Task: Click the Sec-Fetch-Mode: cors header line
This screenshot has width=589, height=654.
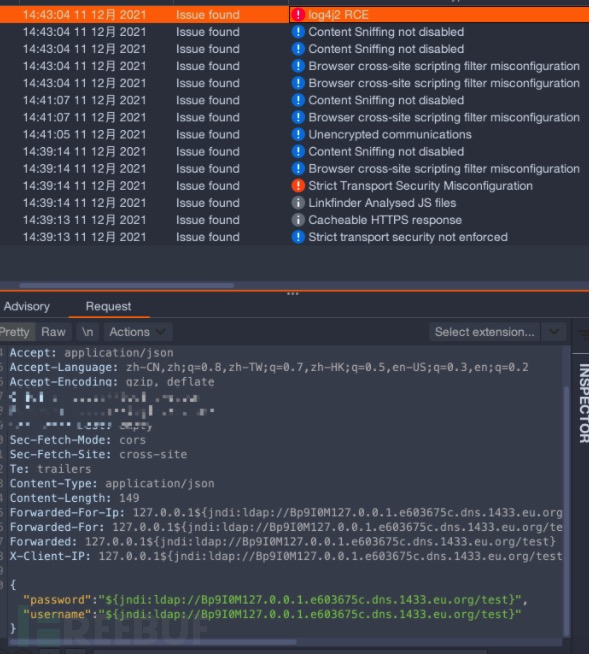Action: 78,440
